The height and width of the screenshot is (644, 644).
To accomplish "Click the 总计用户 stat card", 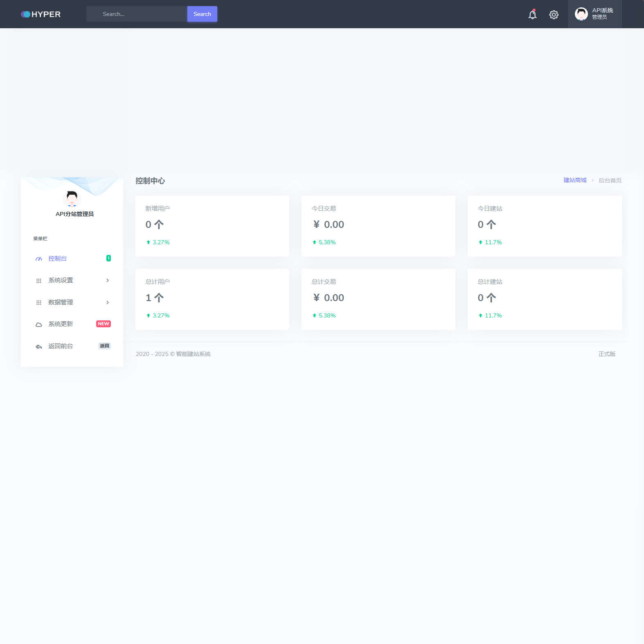I will point(212,299).
